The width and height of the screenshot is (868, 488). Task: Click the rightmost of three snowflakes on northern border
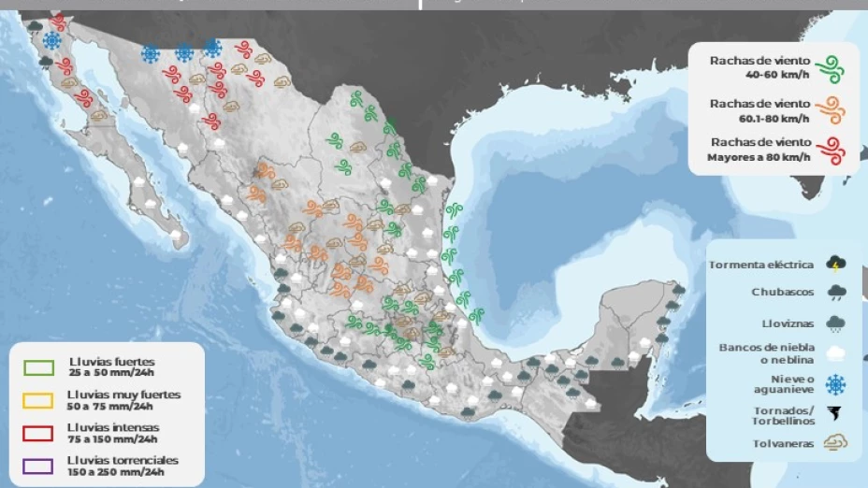click(212, 48)
